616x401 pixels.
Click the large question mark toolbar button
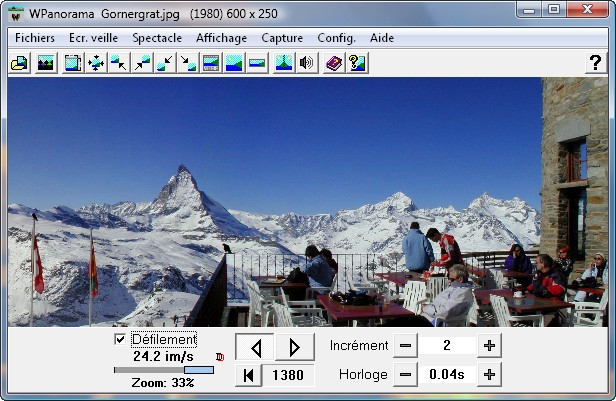click(596, 62)
